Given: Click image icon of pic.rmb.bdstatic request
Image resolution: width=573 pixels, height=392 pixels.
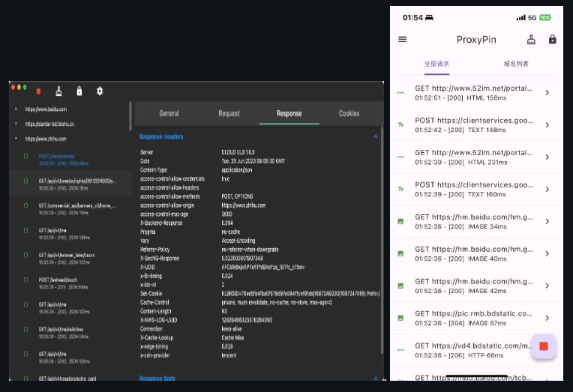Looking at the screenshot, I should click(400, 318).
